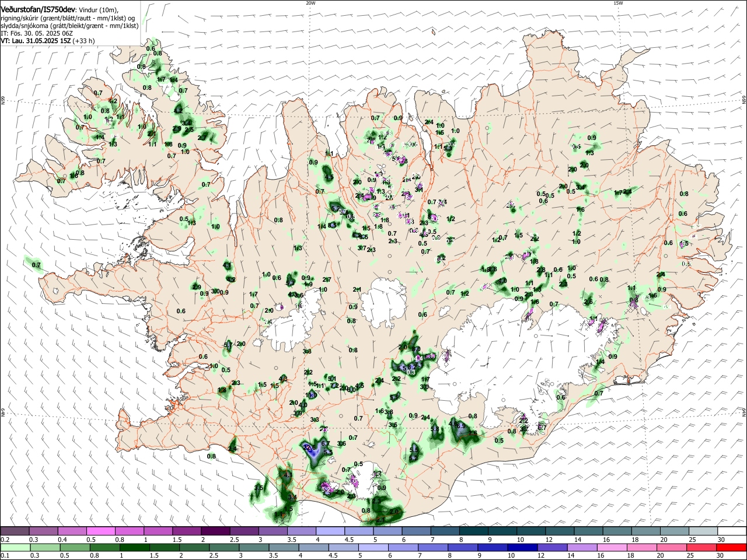This screenshot has width=747, height=560.
Task: Click the 6.9 precipitation value on the map
Action: [x=461, y=426]
